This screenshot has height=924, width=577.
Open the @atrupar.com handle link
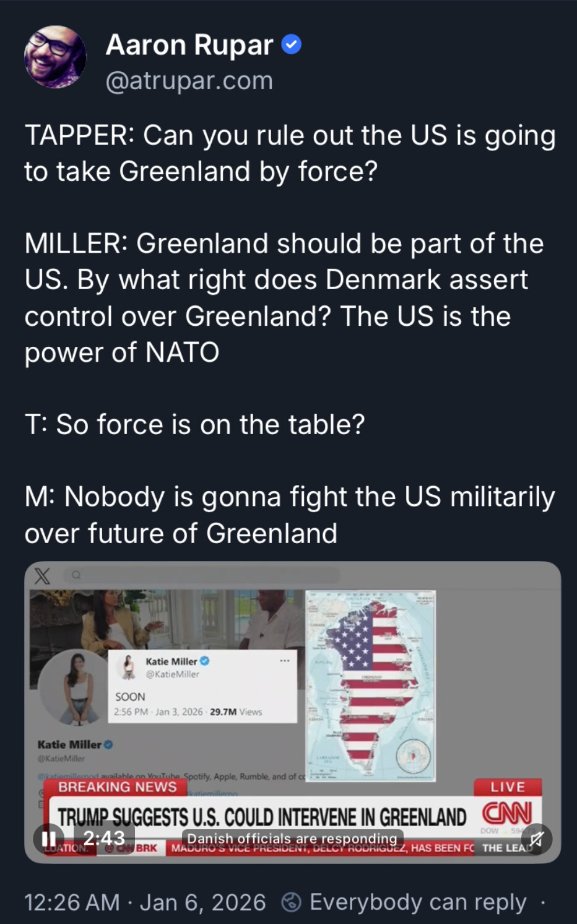(x=189, y=81)
